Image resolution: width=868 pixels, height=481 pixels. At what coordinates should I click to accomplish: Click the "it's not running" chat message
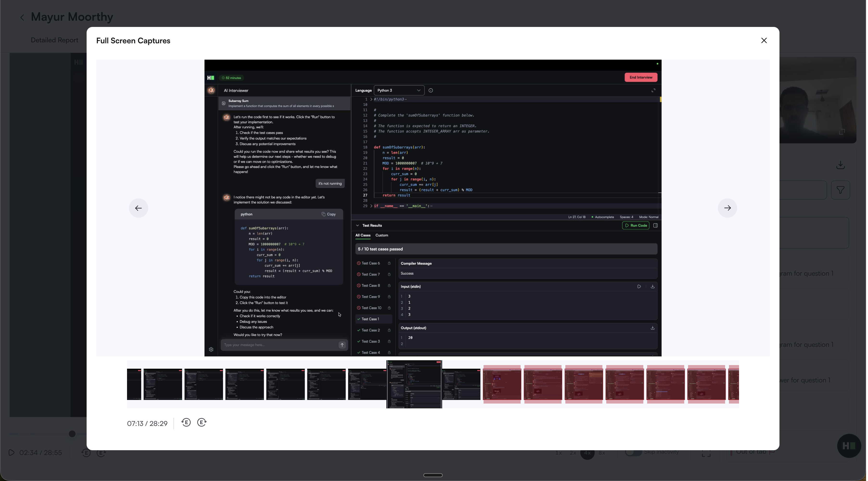coord(331,184)
